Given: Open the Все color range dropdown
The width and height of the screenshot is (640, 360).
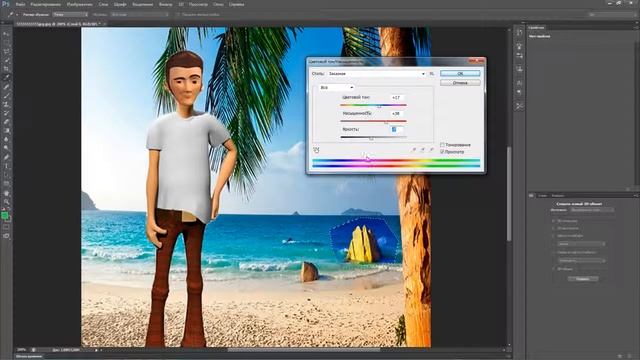Looking at the screenshot, I should [336, 87].
